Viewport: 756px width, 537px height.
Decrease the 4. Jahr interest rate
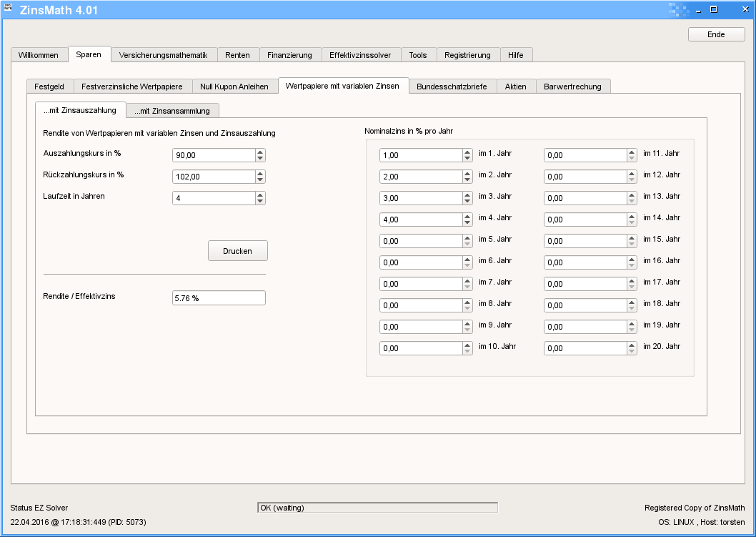coord(467,223)
